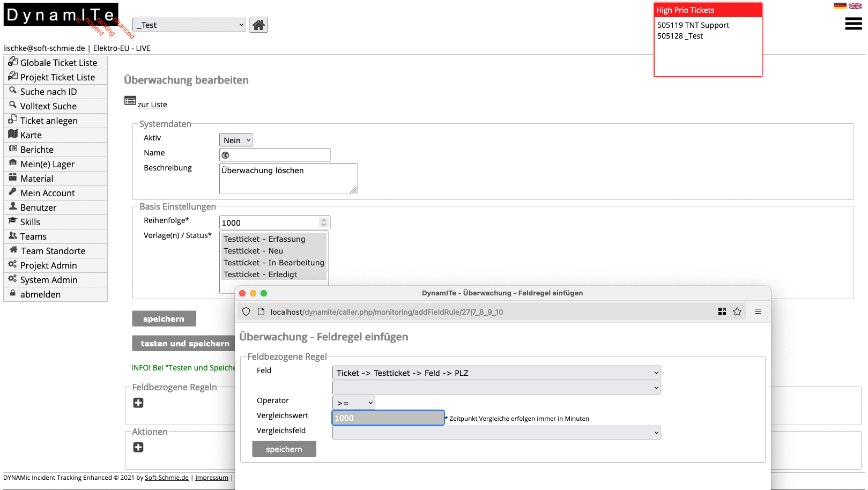Viewport: 868px width, 490px height.
Task: Open the Operator dropdown
Action: point(353,403)
